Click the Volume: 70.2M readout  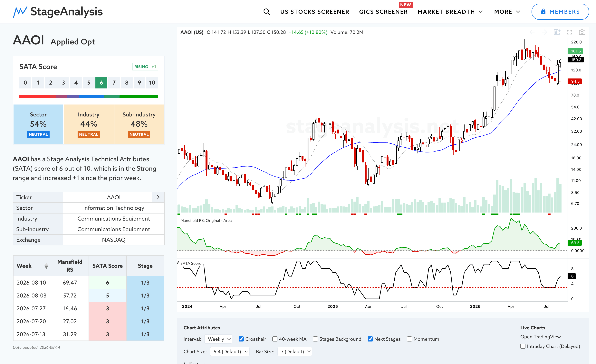point(347,32)
